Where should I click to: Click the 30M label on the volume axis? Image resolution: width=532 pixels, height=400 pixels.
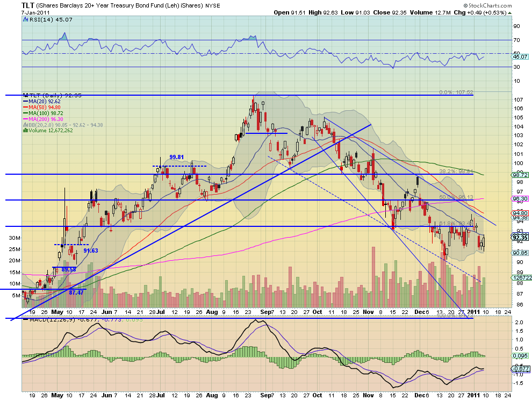15,238
